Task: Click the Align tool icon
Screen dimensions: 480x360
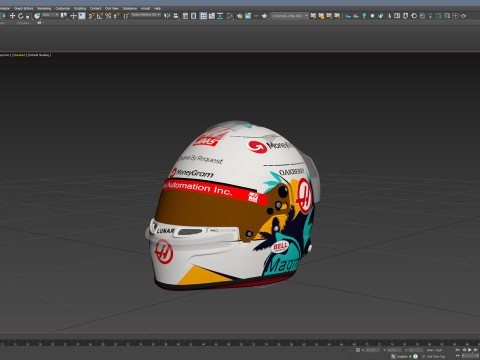Action: 176,16
